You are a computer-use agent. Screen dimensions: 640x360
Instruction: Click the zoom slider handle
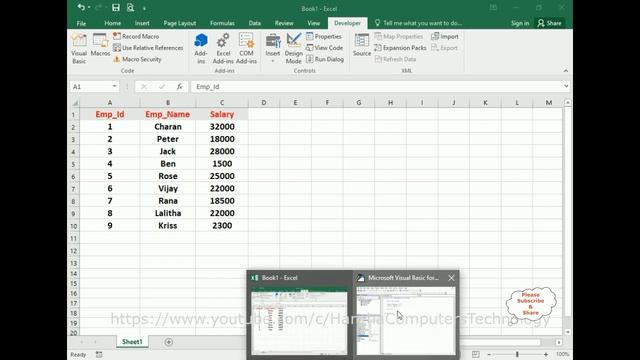517,354
